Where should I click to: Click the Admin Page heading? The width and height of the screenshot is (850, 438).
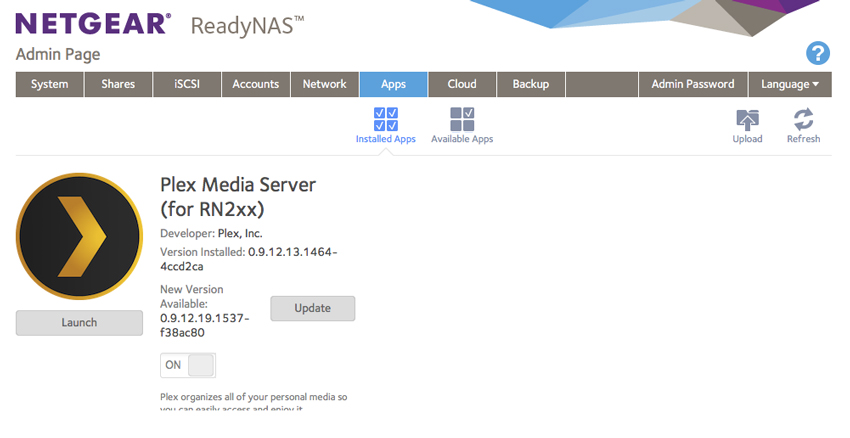pyautogui.click(x=58, y=54)
